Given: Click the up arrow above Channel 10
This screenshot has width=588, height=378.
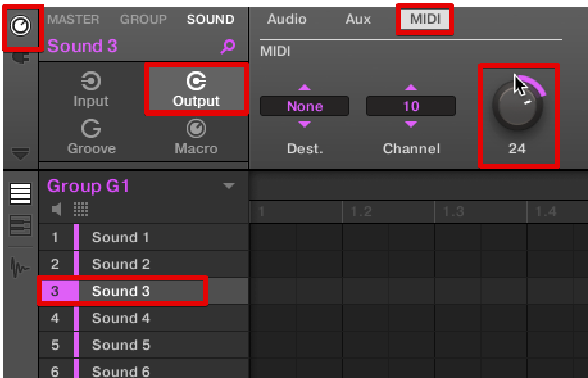Looking at the screenshot, I should click(411, 88).
